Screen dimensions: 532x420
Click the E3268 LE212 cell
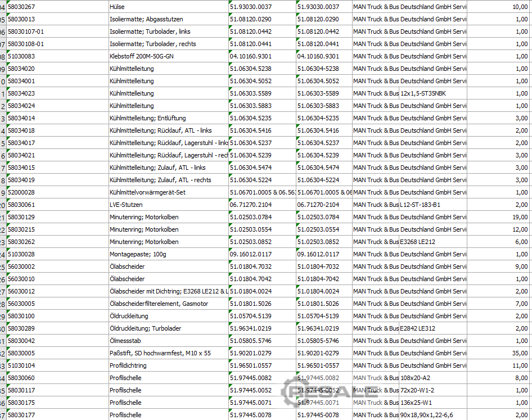(x=433, y=242)
